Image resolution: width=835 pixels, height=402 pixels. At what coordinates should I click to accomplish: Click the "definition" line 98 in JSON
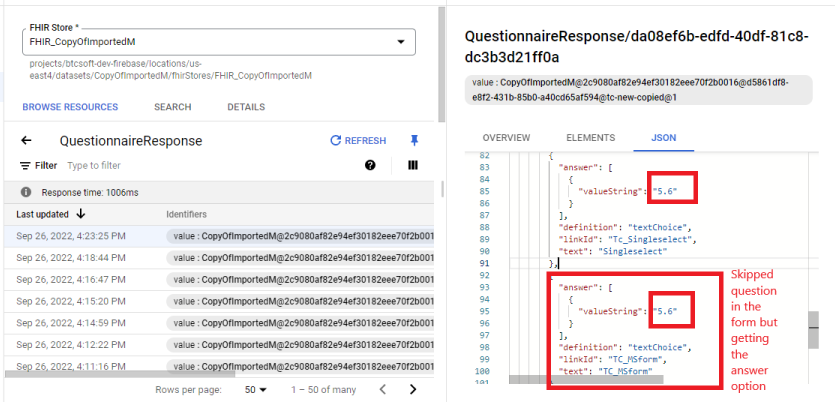(624, 347)
